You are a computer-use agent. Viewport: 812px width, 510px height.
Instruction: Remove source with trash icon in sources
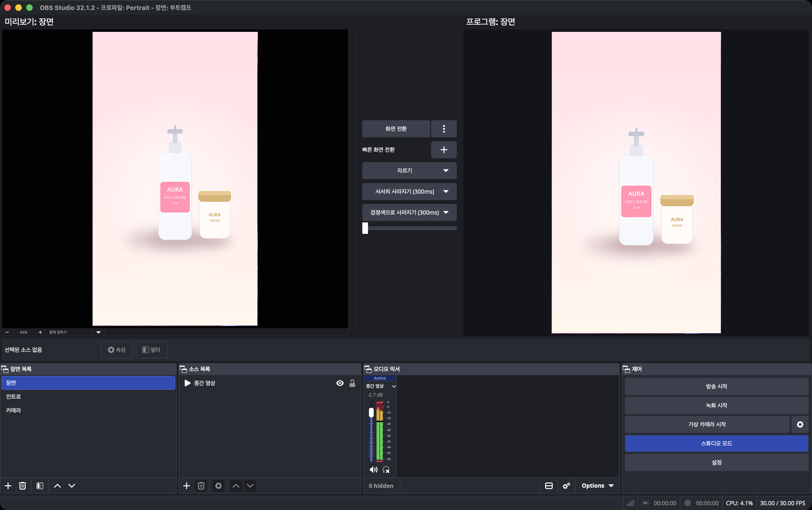point(201,486)
